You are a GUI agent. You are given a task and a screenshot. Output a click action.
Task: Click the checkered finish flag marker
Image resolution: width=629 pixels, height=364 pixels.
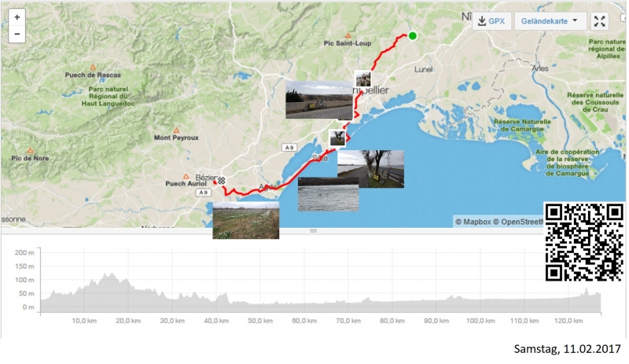(221, 181)
